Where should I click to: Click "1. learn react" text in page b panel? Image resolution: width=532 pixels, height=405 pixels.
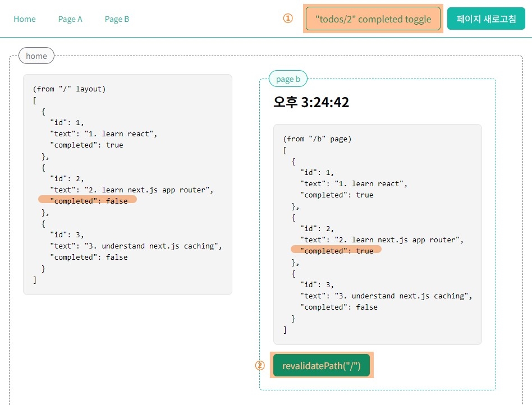pos(370,183)
